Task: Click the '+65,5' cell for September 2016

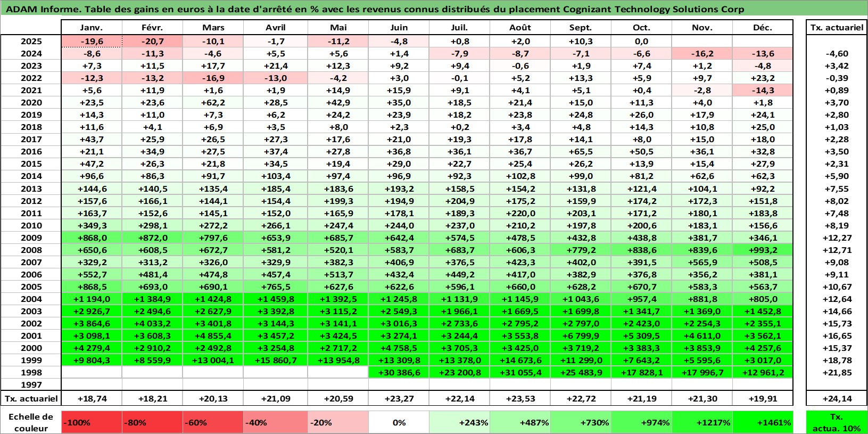Action: coord(581,151)
